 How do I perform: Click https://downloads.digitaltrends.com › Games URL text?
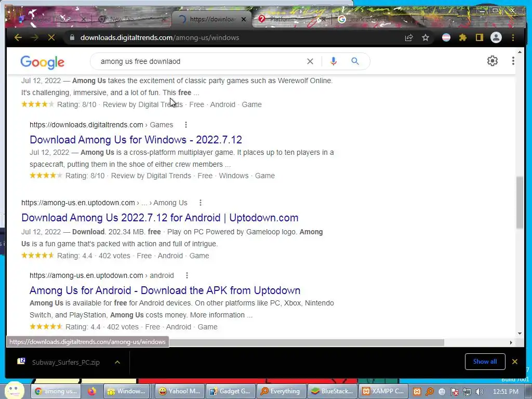tap(101, 125)
